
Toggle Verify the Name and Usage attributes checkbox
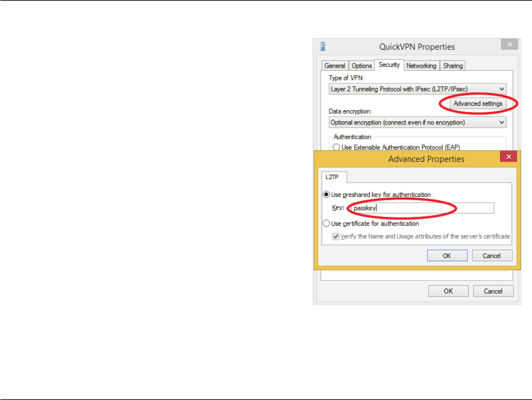pyautogui.click(x=336, y=236)
